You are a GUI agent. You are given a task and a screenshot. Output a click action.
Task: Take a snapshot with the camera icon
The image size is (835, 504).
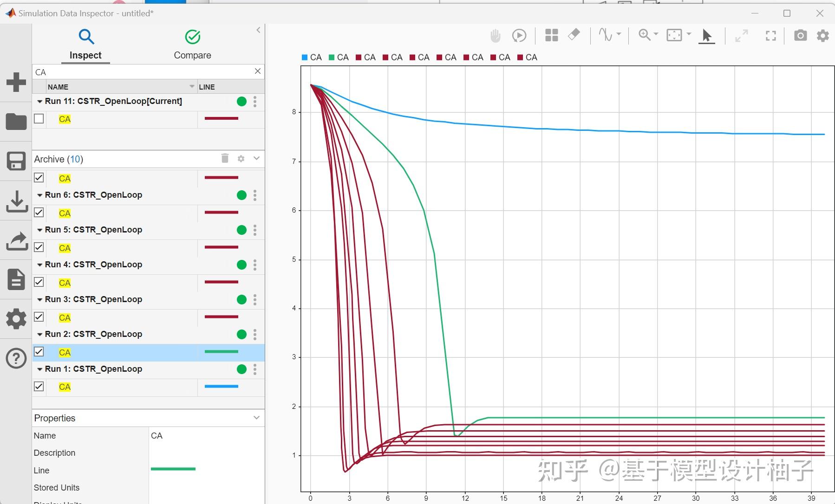800,35
